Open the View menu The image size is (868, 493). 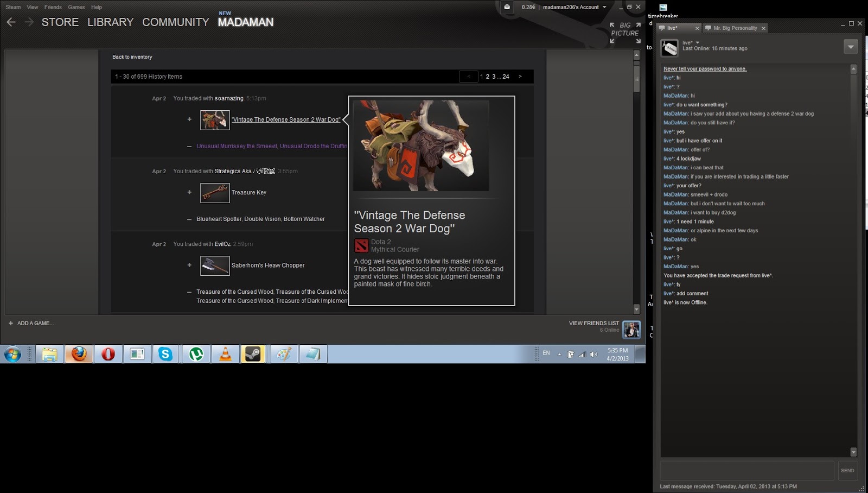(x=33, y=7)
